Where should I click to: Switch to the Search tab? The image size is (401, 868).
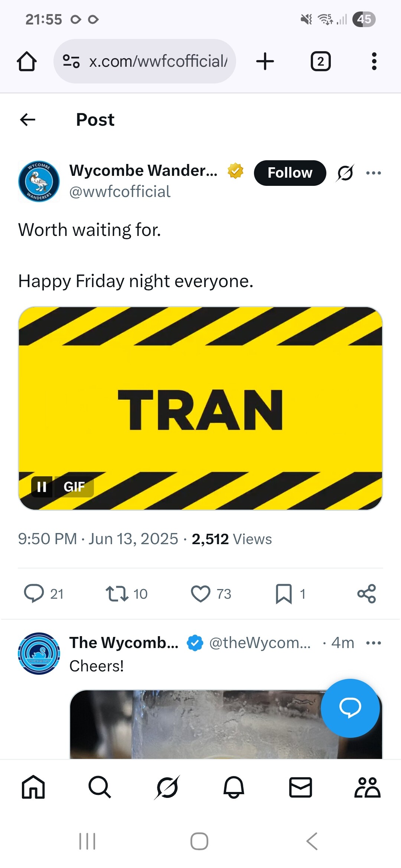[x=100, y=787]
